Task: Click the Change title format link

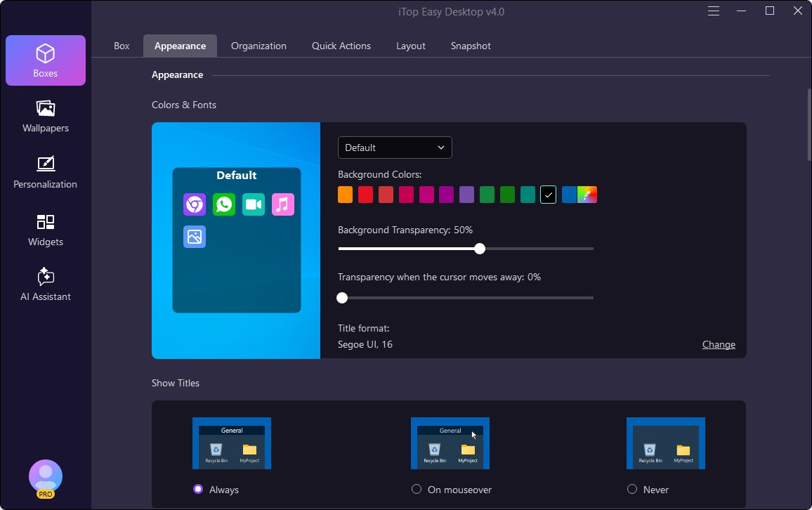Action: (x=719, y=344)
